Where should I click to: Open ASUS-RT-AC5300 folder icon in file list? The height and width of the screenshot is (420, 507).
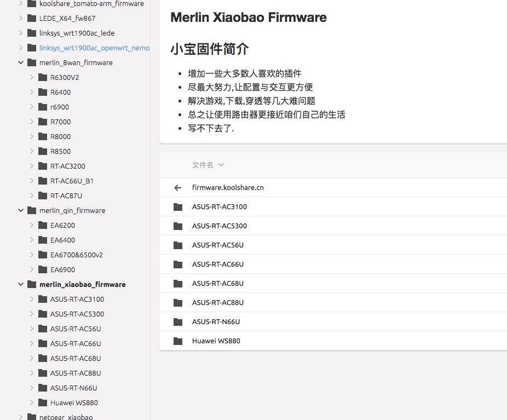click(x=178, y=226)
